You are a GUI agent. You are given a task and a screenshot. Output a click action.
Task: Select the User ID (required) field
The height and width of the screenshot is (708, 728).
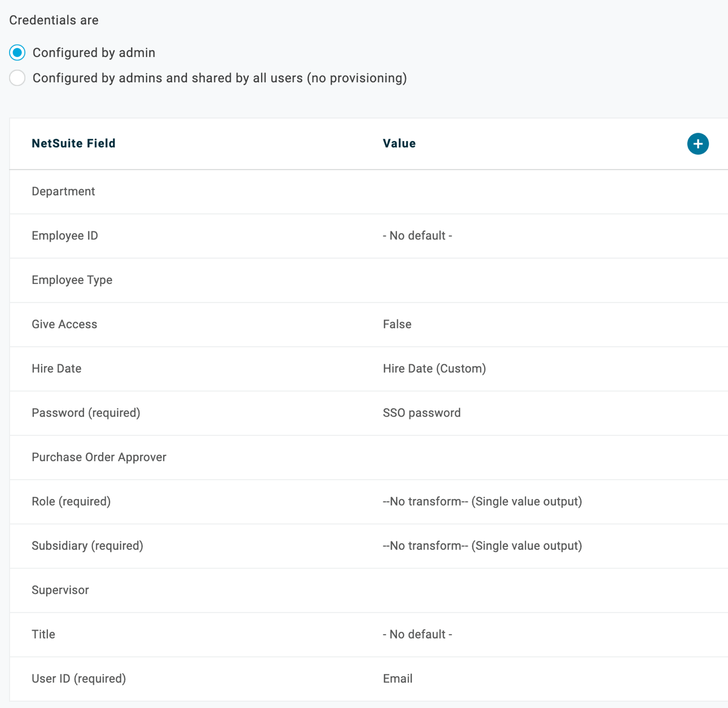78,679
